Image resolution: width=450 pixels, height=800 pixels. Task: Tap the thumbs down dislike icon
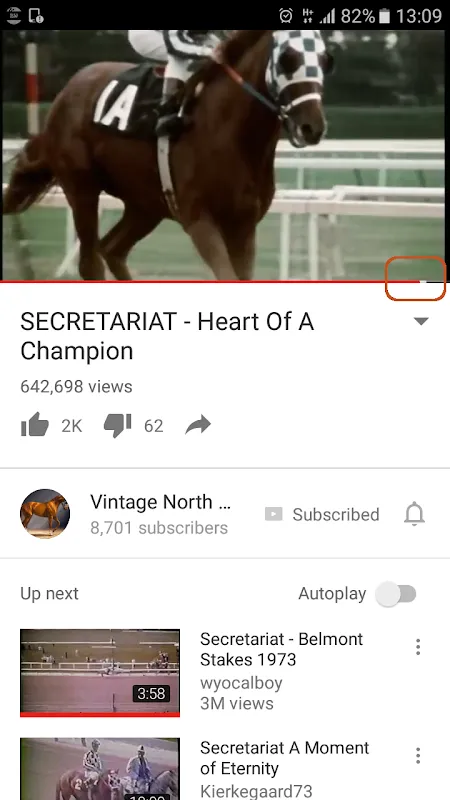(117, 426)
